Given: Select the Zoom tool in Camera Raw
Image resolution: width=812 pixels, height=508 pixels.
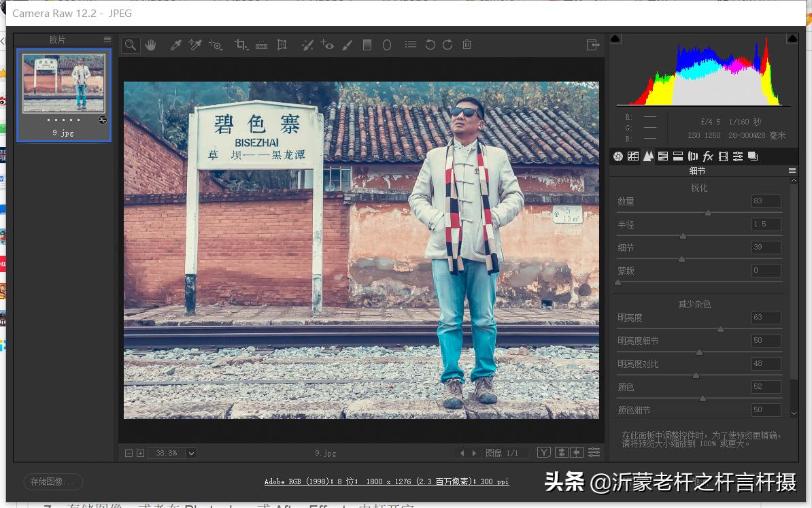Looking at the screenshot, I should [130, 45].
